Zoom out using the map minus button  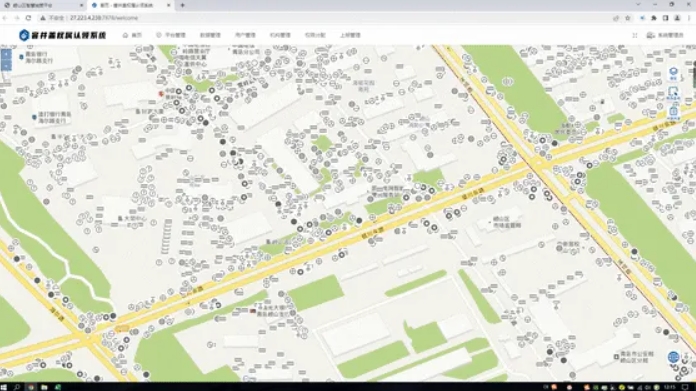[x=6, y=66]
